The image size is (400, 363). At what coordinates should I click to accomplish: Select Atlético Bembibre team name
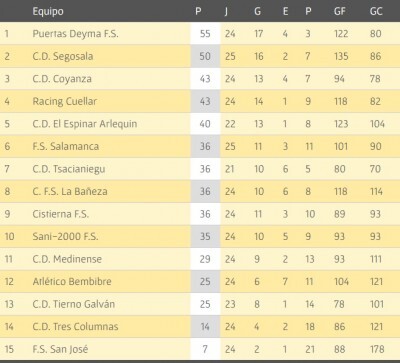(72, 282)
